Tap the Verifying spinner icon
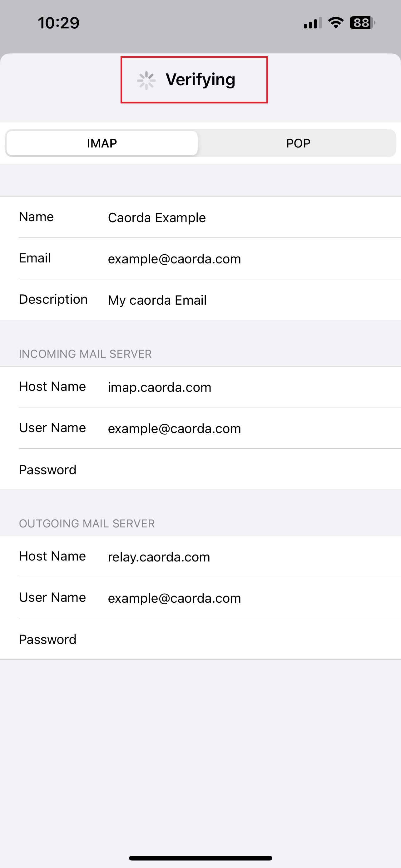401x868 pixels. 146,81
